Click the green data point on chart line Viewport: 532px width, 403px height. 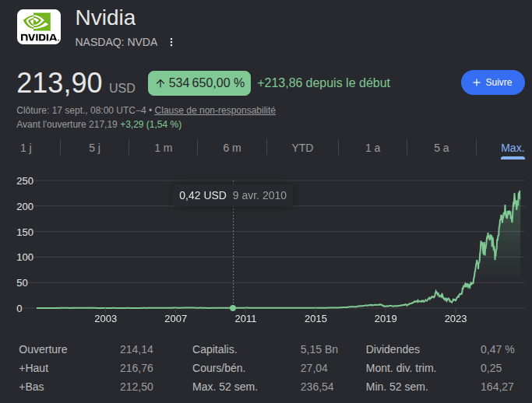tap(233, 308)
